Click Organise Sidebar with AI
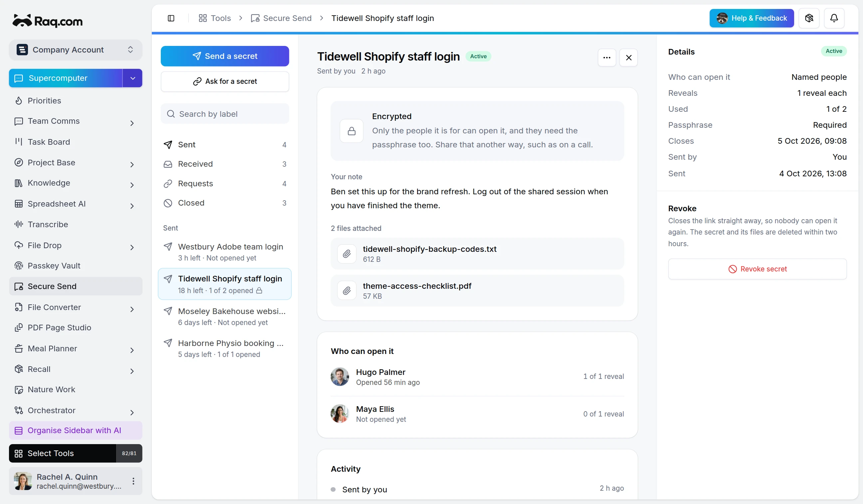 click(76, 430)
